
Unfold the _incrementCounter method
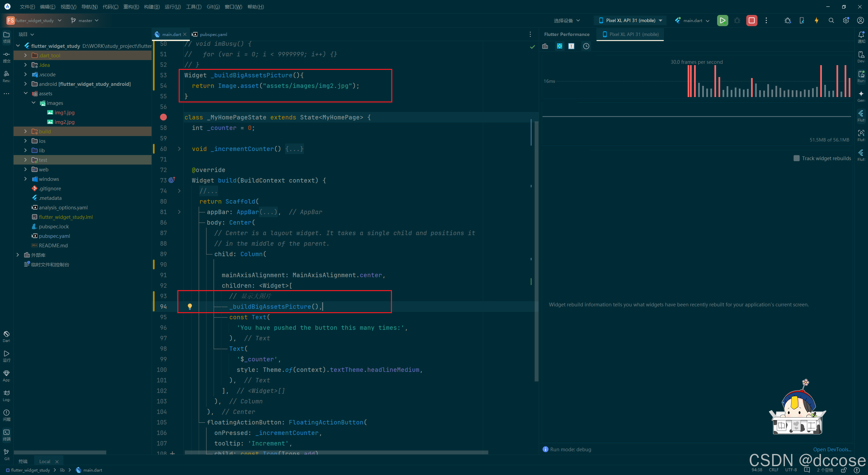(179, 149)
